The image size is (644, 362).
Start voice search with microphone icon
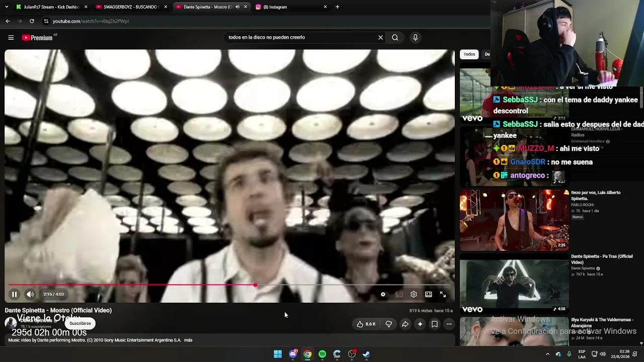415,37
